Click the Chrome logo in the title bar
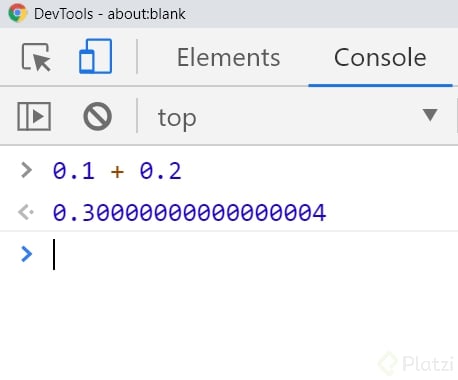The width and height of the screenshot is (458, 380). [x=18, y=13]
